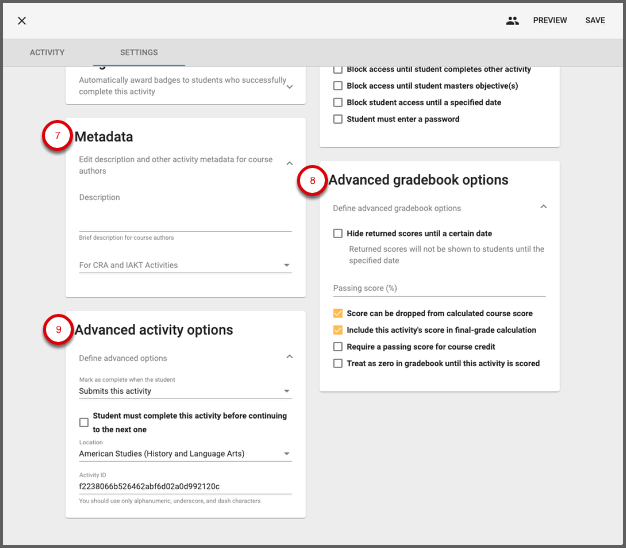Image resolution: width=626 pixels, height=548 pixels.
Task: Expand the badges section chevron
Action: tap(289, 87)
